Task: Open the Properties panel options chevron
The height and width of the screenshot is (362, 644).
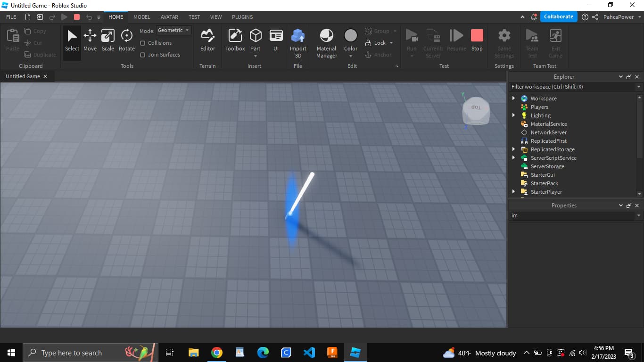Action: tap(621, 206)
